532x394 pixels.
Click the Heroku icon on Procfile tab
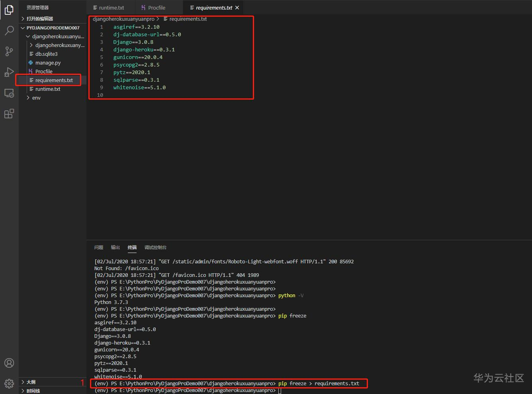(x=143, y=8)
